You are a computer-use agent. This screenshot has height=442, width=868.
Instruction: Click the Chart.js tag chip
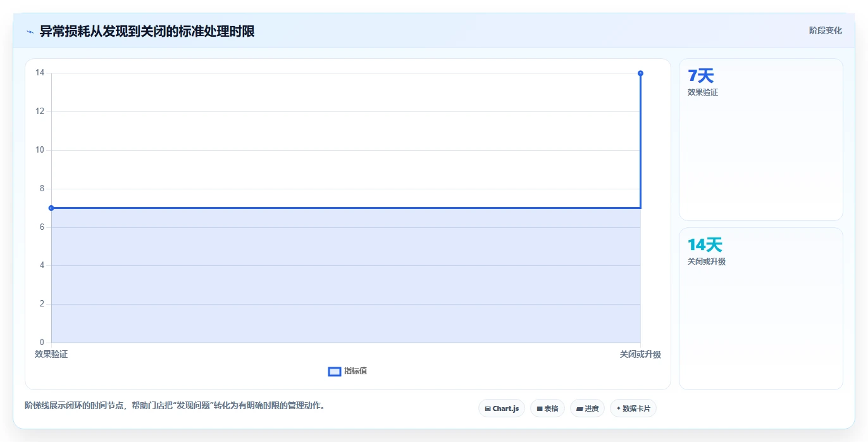(502, 408)
